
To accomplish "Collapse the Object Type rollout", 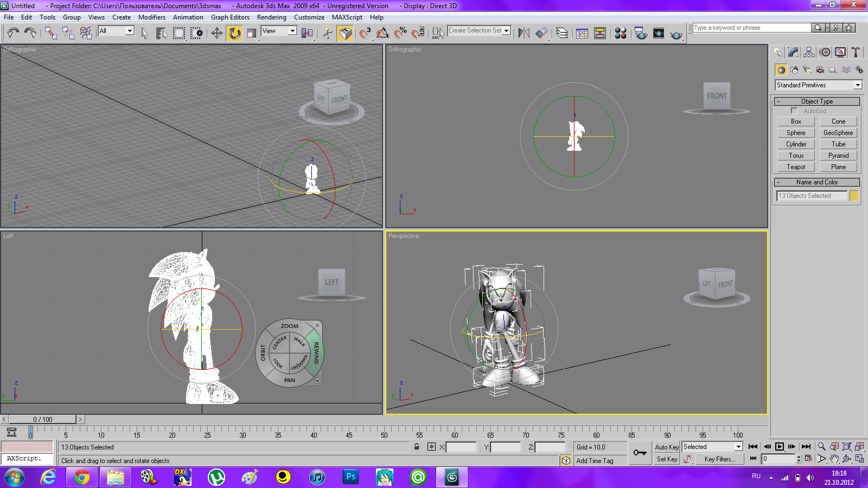I will pos(816,101).
